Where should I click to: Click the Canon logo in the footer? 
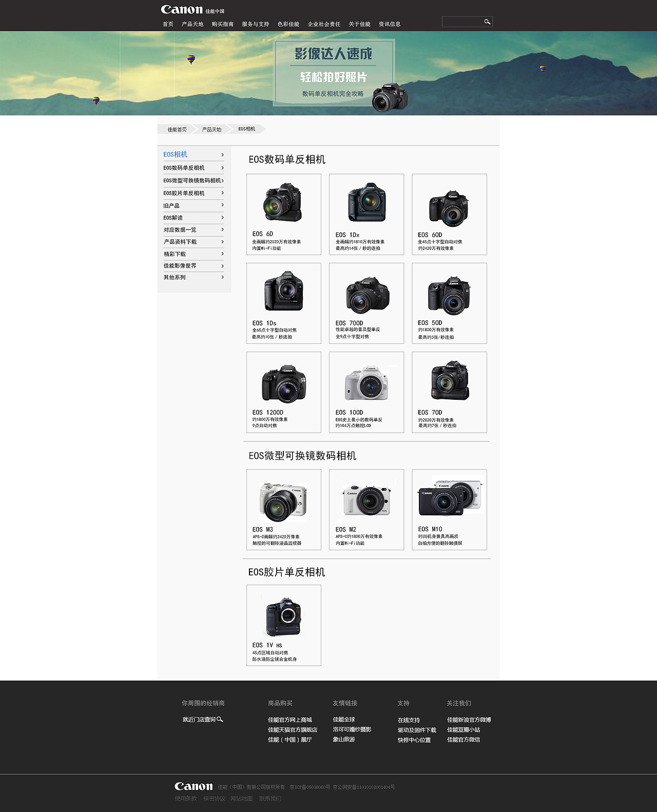pos(194,786)
